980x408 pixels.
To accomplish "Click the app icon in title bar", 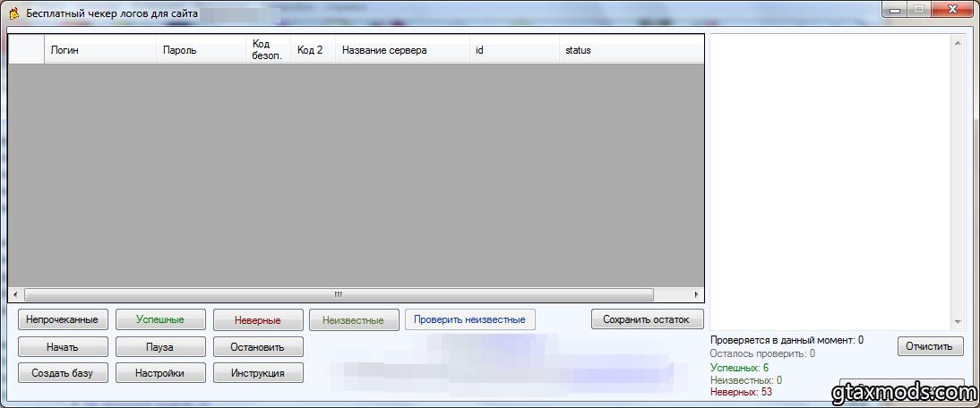I will [13, 13].
